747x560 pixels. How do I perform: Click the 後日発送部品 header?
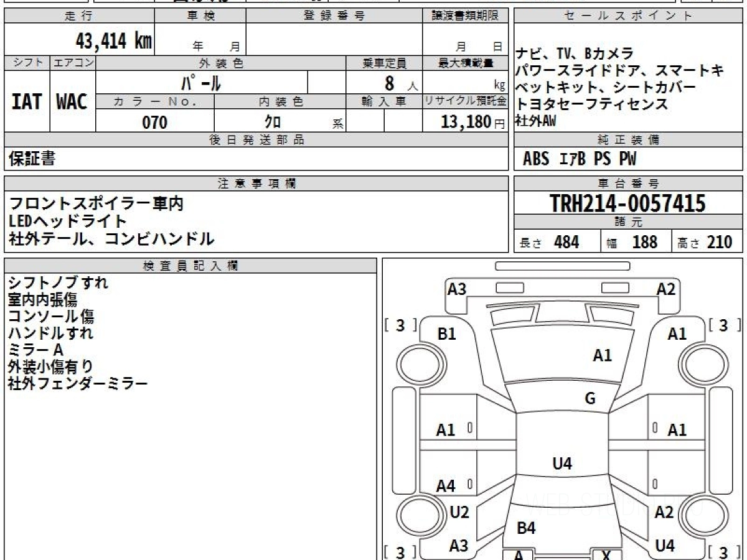[x=256, y=140]
